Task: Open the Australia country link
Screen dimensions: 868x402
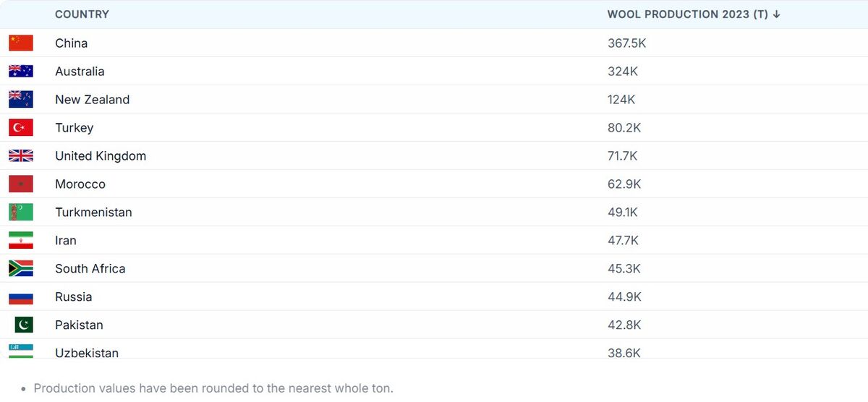Action: [x=80, y=72]
